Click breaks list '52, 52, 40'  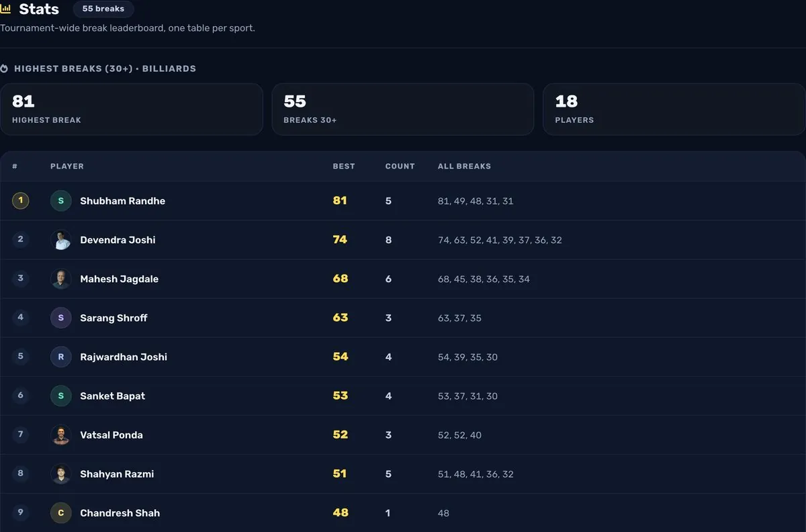[x=459, y=435]
